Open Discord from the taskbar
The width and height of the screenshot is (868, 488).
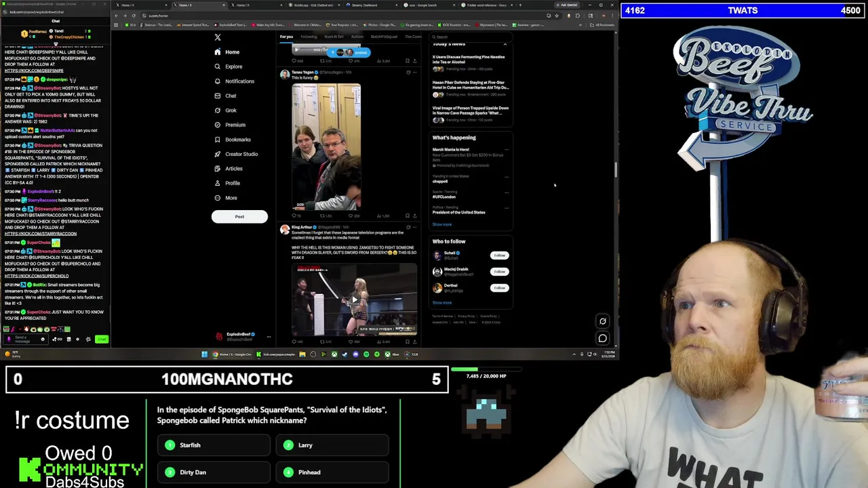tap(355, 354)
